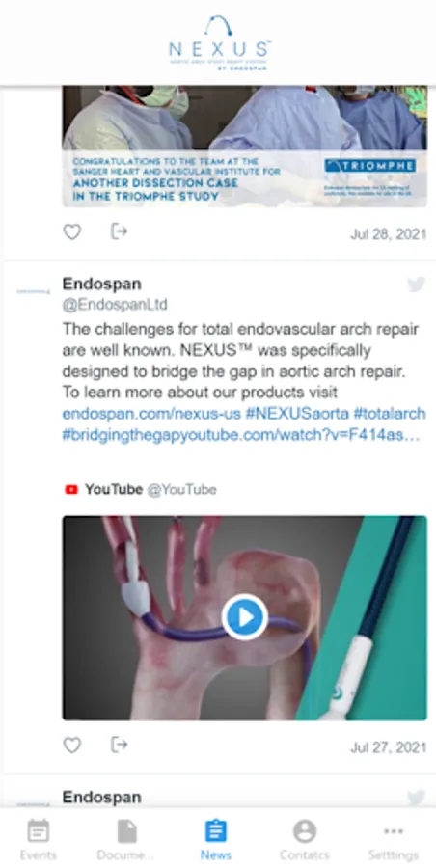This screenshot has width=436, height=868.
Task: Share the Jul 27, 2021 post
Action: click(x=119, y=745)
